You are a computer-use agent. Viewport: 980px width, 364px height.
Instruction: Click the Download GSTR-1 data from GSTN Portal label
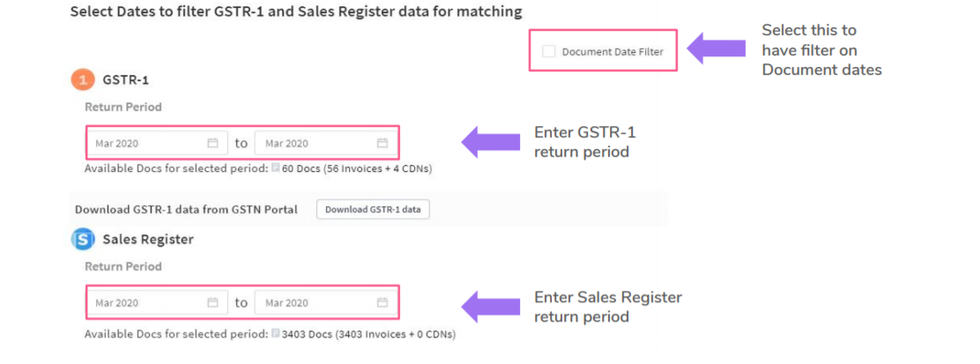click(x=186, y=210)
